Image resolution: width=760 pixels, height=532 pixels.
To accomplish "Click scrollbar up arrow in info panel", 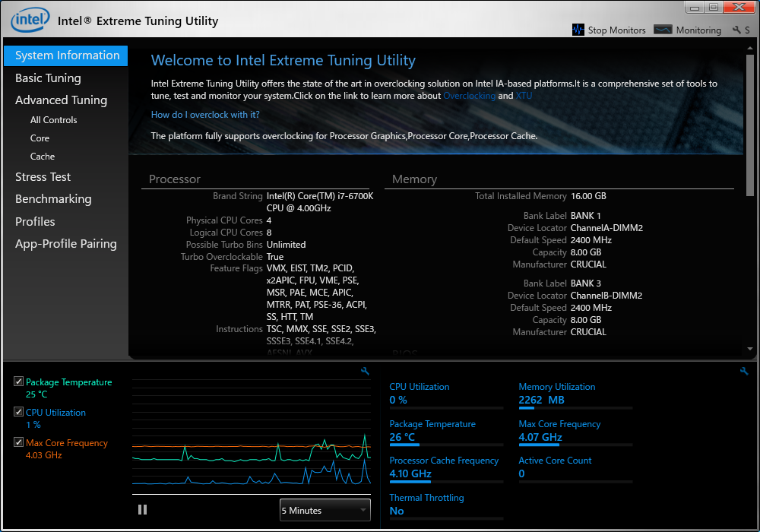I will click(x=750, y=48).
